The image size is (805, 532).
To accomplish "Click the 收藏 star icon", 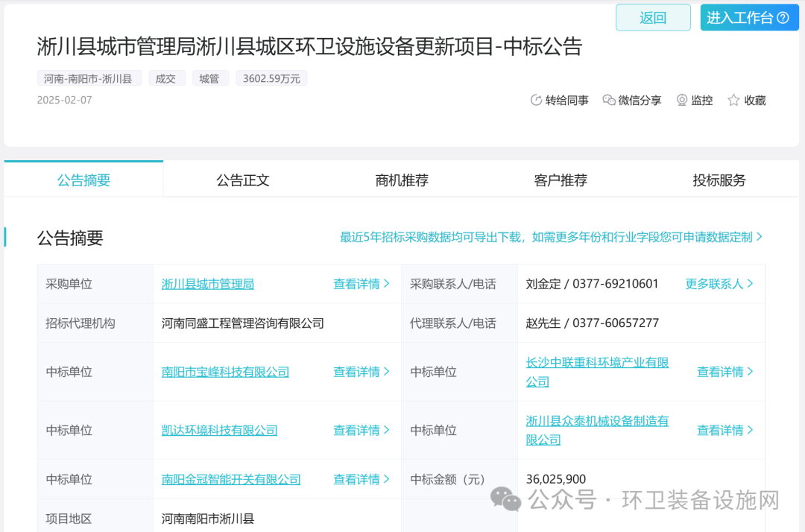I will pos(733,100).
